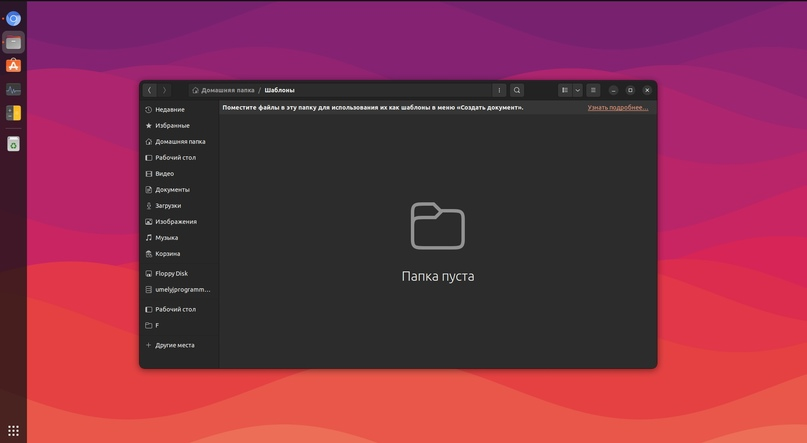Image resolution: width=807 pixels, height=443 pixels.
Task: Open the hamburger main menu
Action: 593,90
